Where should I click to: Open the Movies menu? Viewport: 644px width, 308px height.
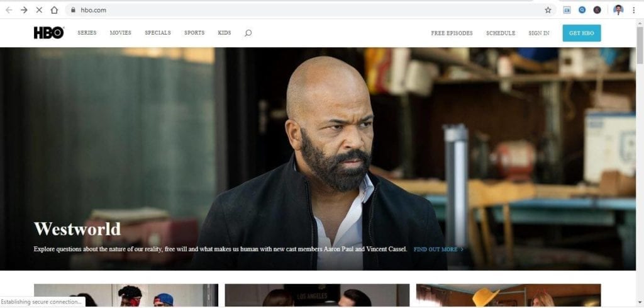[x=120, y=33]
